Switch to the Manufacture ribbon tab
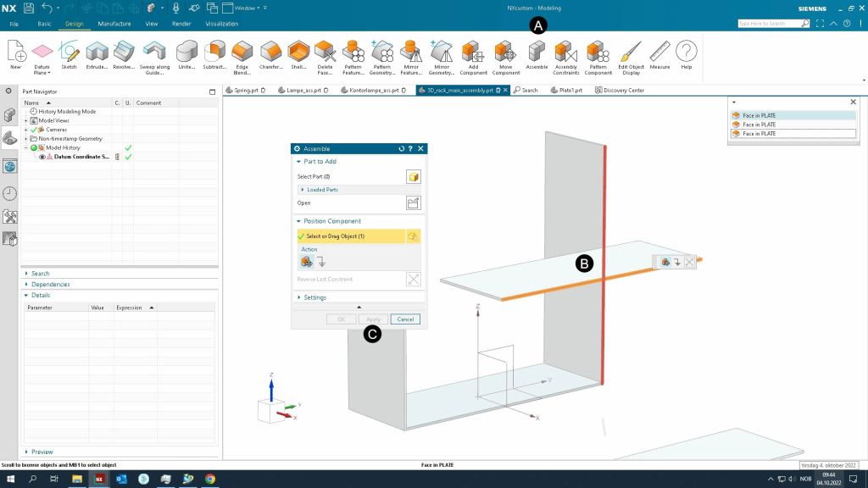Viewport: 868px width, 488px height. coord(114,24)
